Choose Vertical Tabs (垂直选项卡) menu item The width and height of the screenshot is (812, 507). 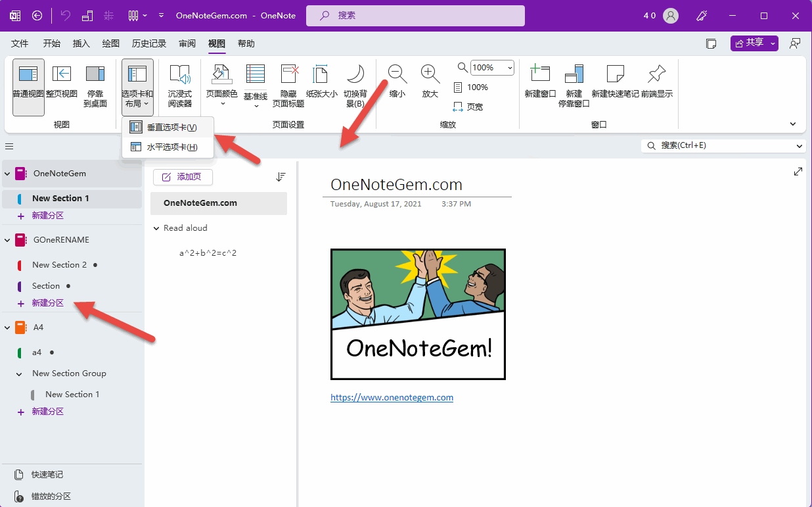(x=168, y=127)
